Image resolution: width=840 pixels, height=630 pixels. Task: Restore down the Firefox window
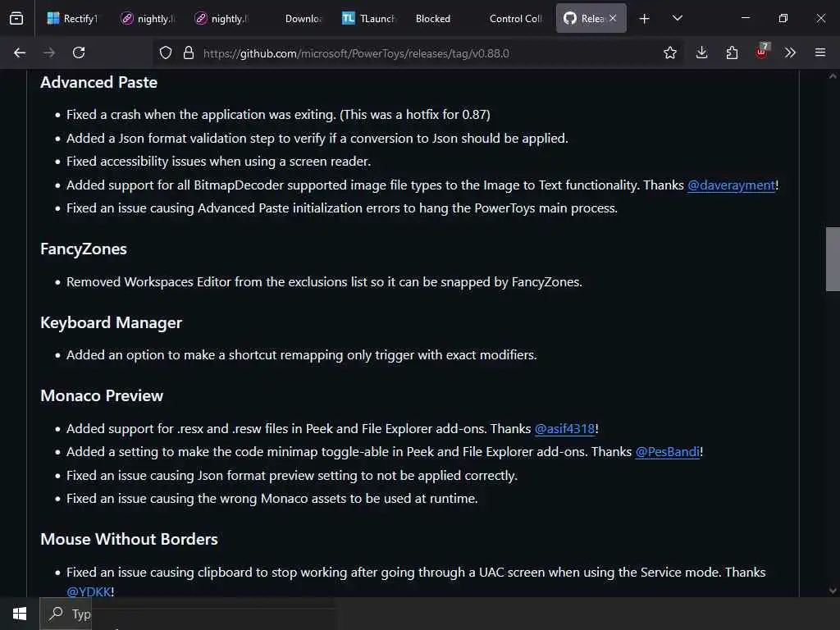pyautogui.click(x=783, y=18)
